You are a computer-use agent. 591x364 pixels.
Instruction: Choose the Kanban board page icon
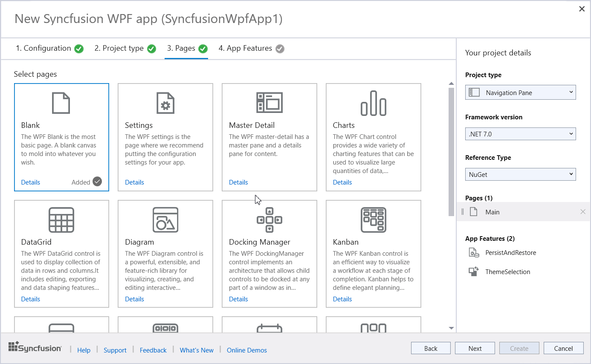(373, 220)
